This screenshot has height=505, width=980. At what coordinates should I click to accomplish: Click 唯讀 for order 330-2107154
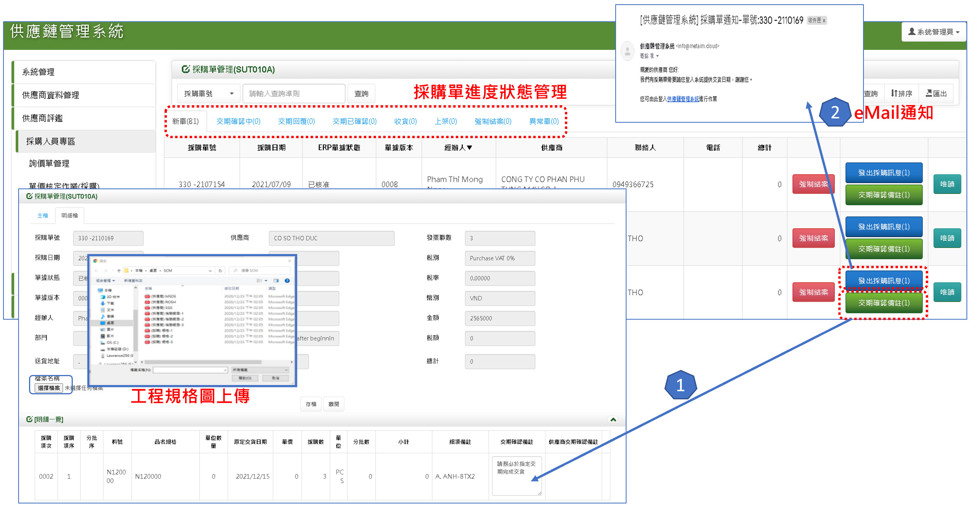pos(947,184)
